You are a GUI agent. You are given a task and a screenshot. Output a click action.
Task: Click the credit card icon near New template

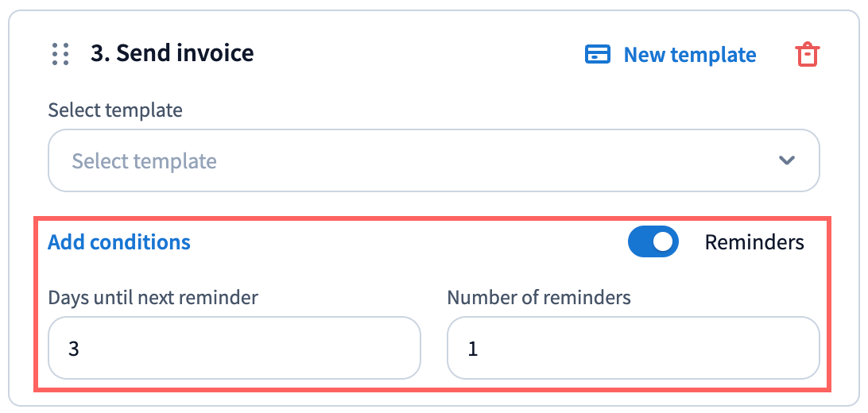597,55
